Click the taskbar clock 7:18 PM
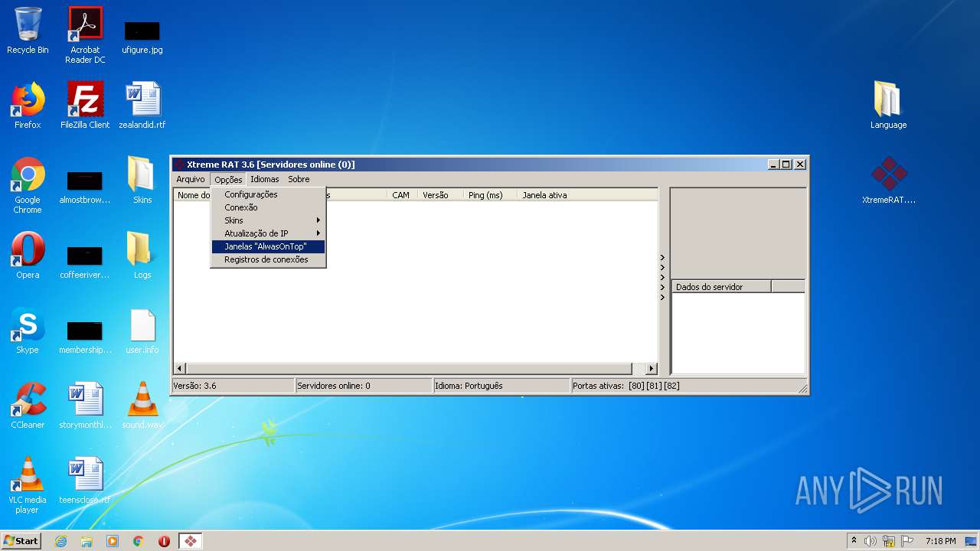 940,541
